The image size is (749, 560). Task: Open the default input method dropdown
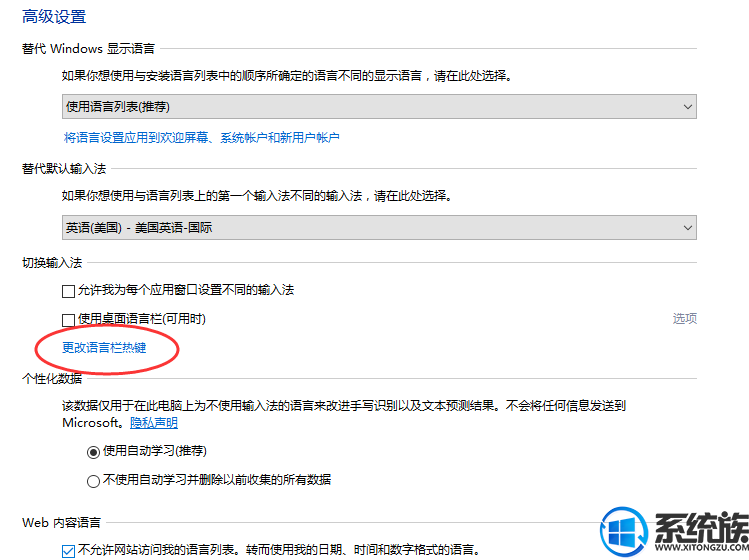click(379, 227)
